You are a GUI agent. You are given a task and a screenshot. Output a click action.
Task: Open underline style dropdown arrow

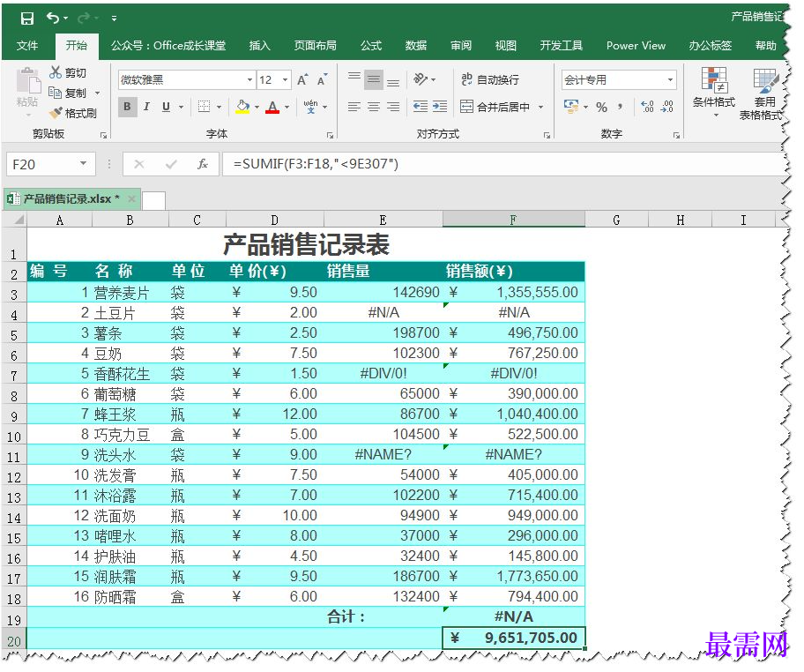click(181, 108)
